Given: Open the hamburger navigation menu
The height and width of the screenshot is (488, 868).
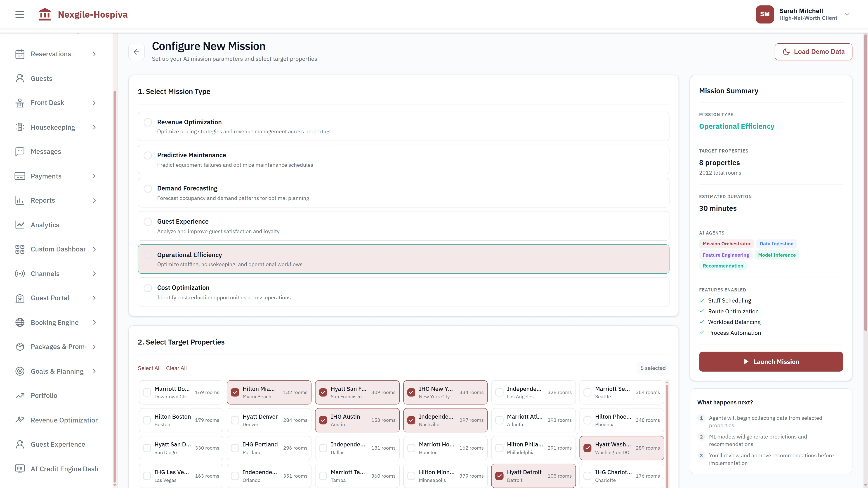Looking at the screenshot, I should tap(19, 14).
